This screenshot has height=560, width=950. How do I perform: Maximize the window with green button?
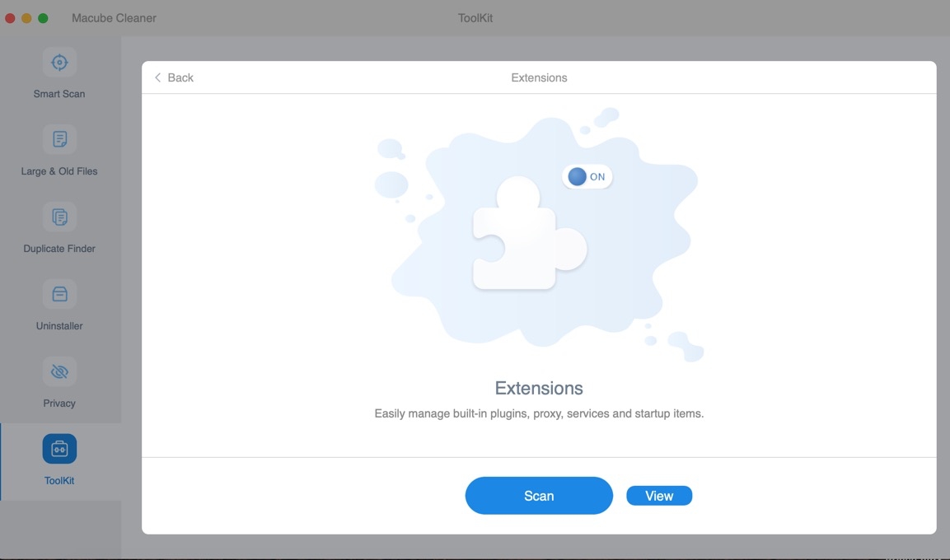[43, 18]
